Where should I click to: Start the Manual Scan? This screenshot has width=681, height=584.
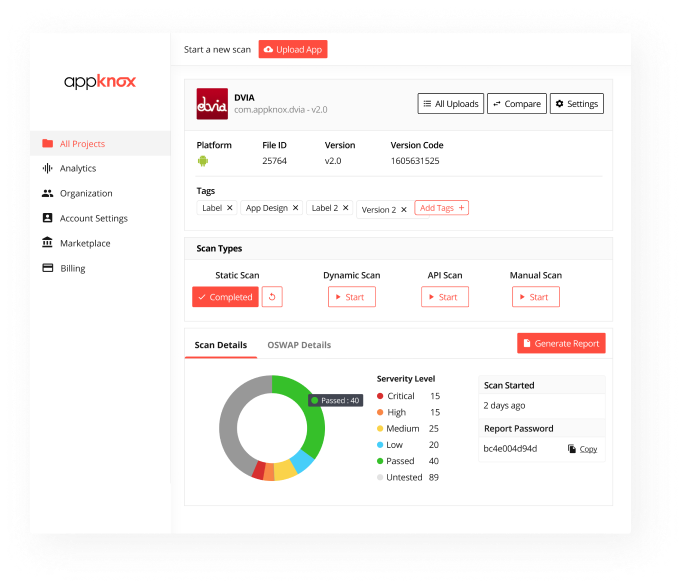[x=536, y=297]
